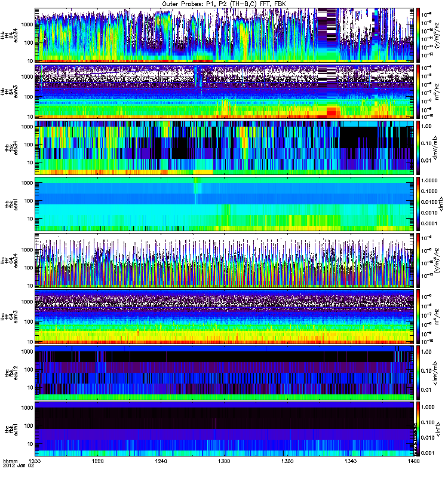Screen dimensions: 448x478
Task: Click the color bar beside the top thb edc34 panel
Action: (x=418, y=35)
